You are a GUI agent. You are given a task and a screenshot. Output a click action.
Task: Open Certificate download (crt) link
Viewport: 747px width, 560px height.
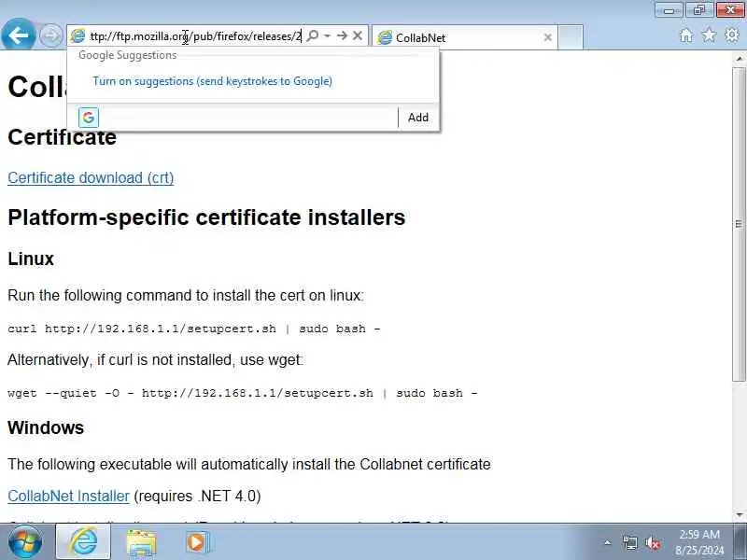coord(91,177)
